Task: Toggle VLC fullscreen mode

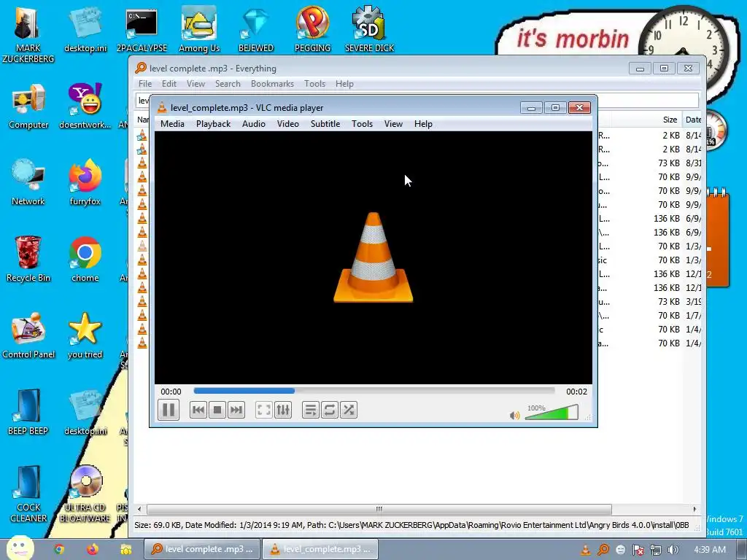Action: pos(264,410)
